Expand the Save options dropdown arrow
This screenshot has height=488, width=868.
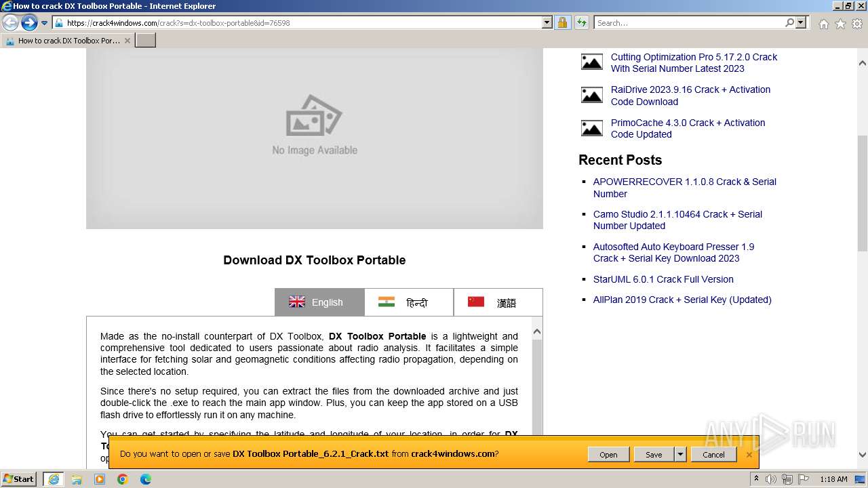(681, 455)
